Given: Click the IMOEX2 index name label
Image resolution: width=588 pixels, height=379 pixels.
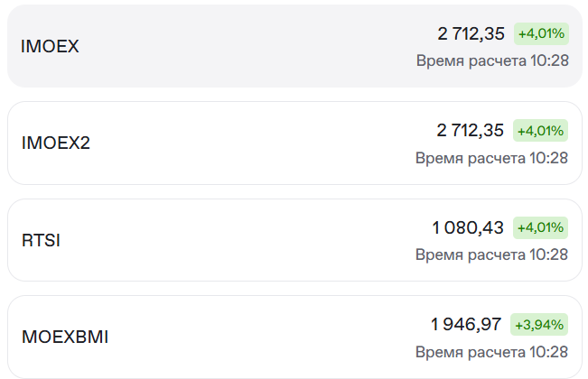Looking at the screenshot, I should [56, 143].
